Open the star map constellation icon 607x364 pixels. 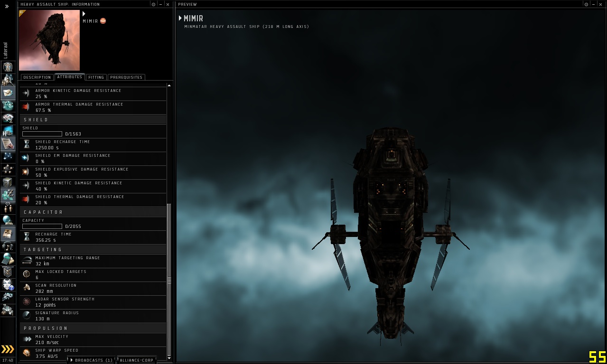click(8, 156)
